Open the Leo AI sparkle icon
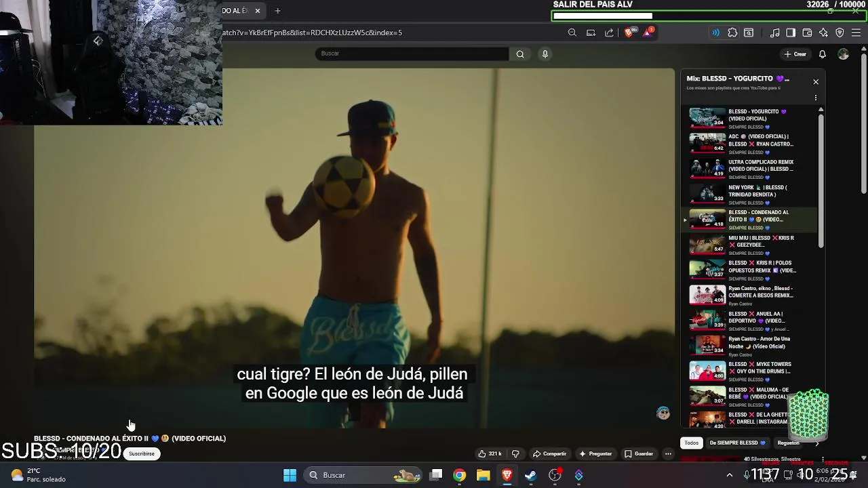The image size is (868, 488). (823, 33)
